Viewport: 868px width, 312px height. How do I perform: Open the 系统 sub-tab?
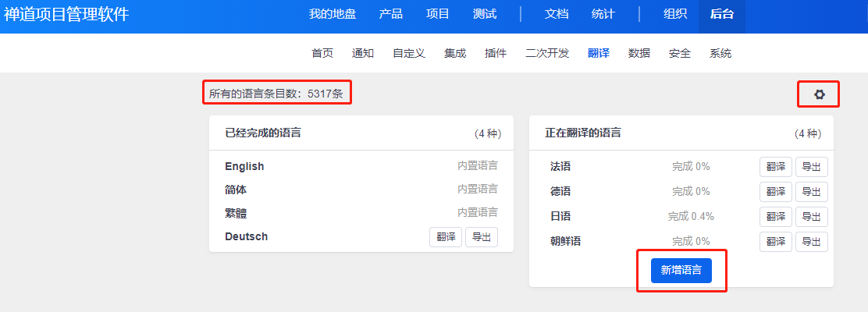(x=720, y=54)
